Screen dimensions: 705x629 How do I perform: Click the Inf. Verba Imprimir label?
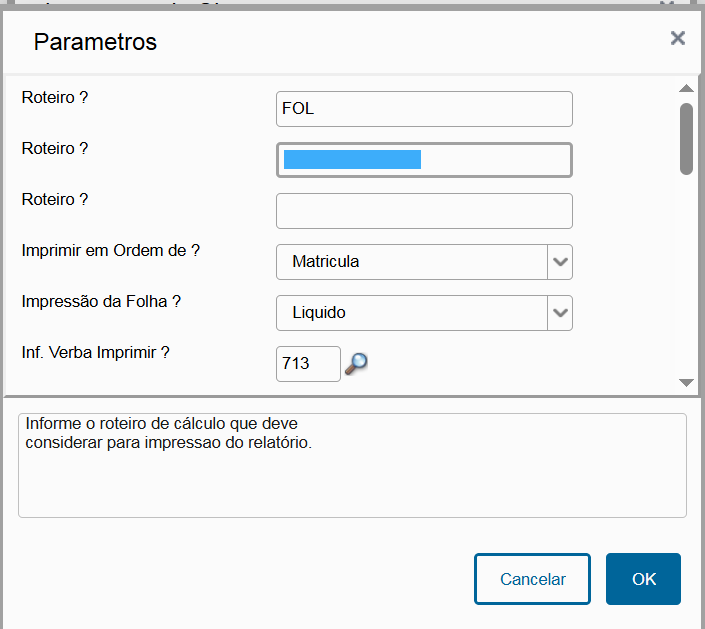95,352
